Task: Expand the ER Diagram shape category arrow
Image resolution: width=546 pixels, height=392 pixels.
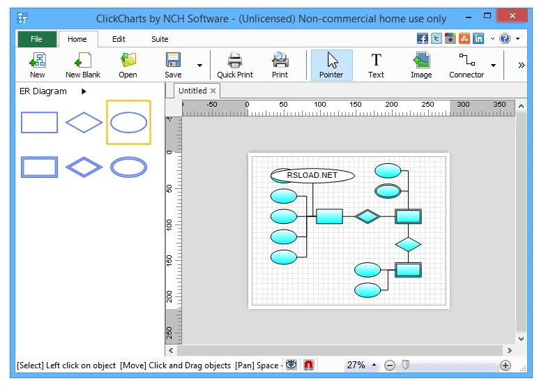Action: (84, 91)
